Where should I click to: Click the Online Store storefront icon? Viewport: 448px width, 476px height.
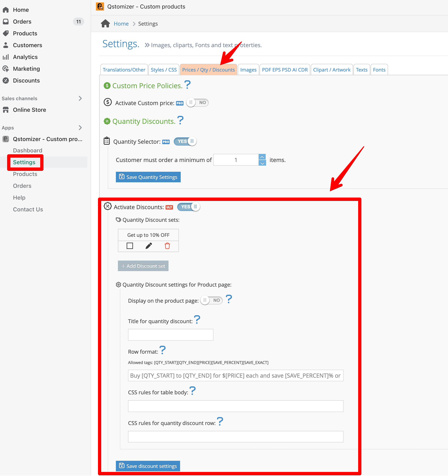[6, 110]
